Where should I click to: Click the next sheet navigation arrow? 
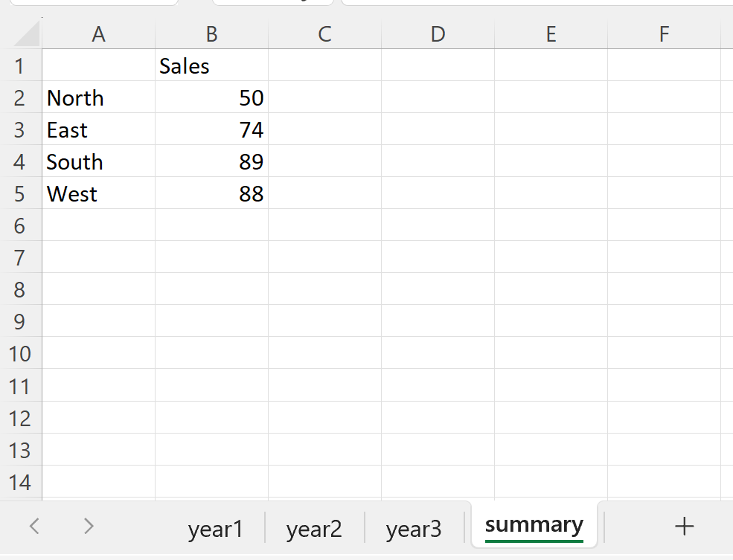pyautogui.click(x=88, y=526)
